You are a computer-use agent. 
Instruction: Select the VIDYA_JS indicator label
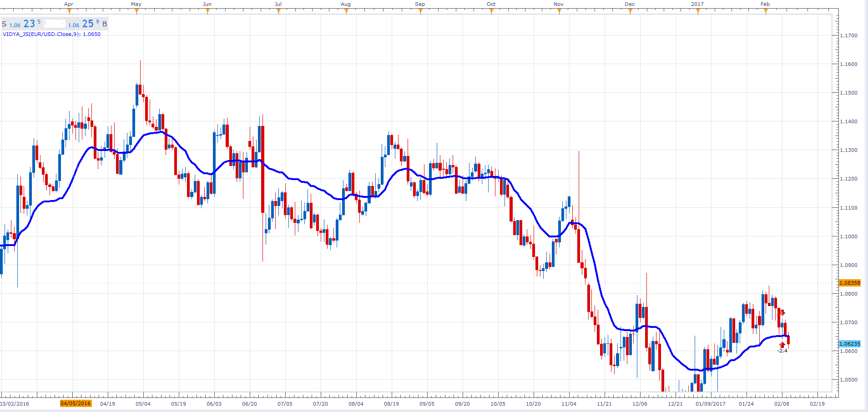(51, 34)
